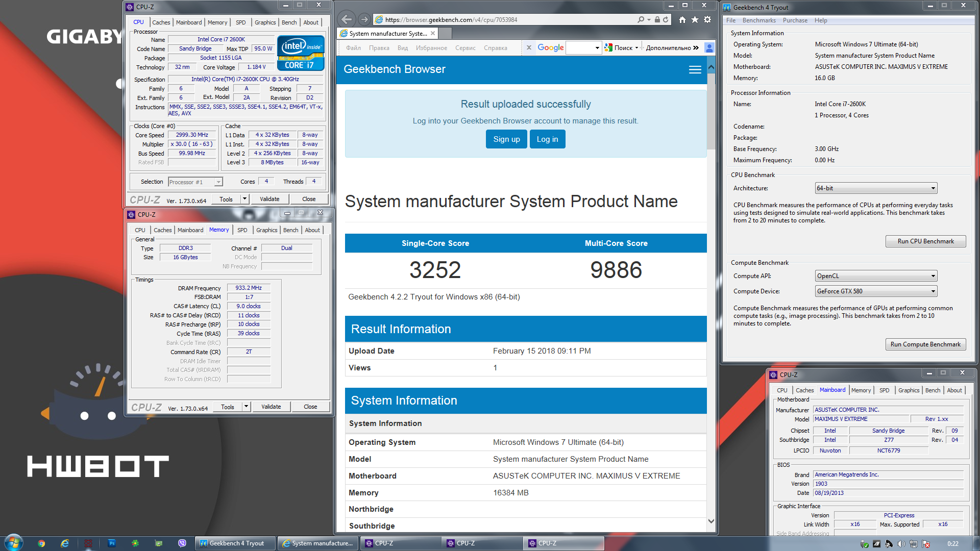Image resolution: width=980 pixels, height=551 pixels.
Task: Click the Google toolbar profile icon
Action: pos(709,47)
